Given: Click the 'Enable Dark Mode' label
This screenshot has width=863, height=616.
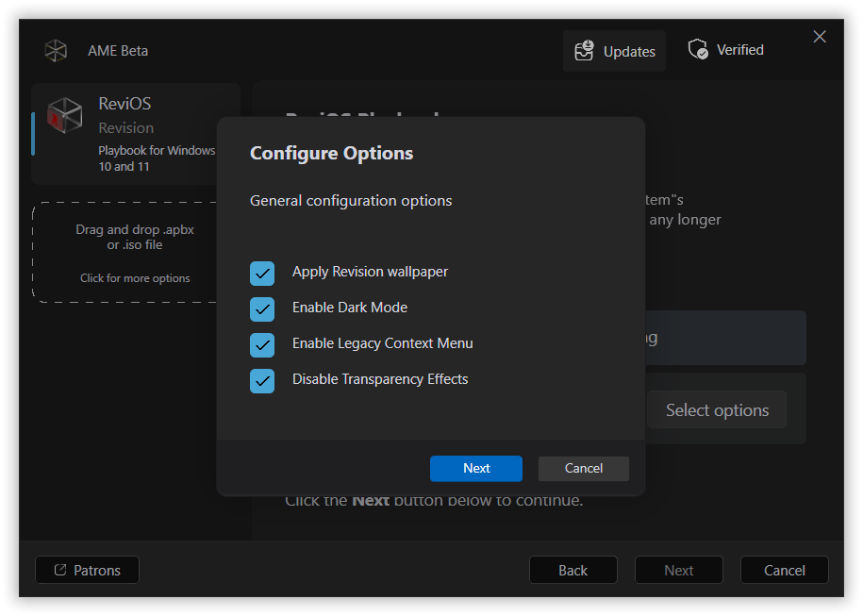Looking at the screenshot, I should tap(350, 308).
